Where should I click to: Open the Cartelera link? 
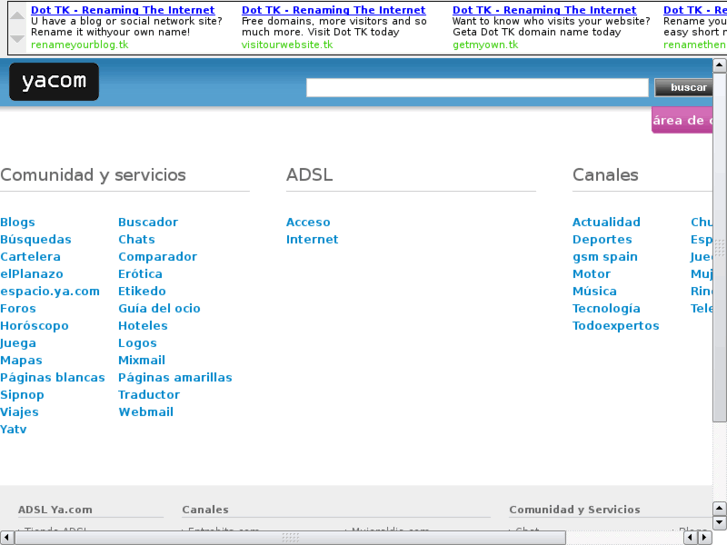(x=30, y=256)
